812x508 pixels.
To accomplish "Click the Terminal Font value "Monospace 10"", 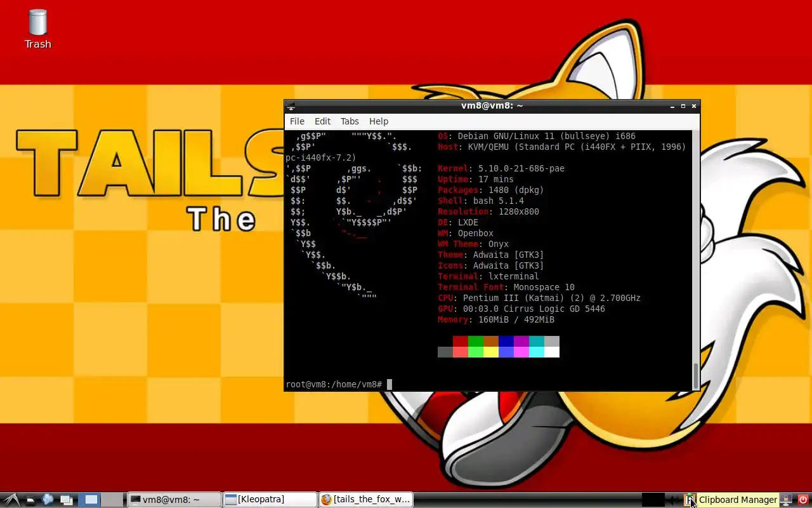I will pos(544,287).
